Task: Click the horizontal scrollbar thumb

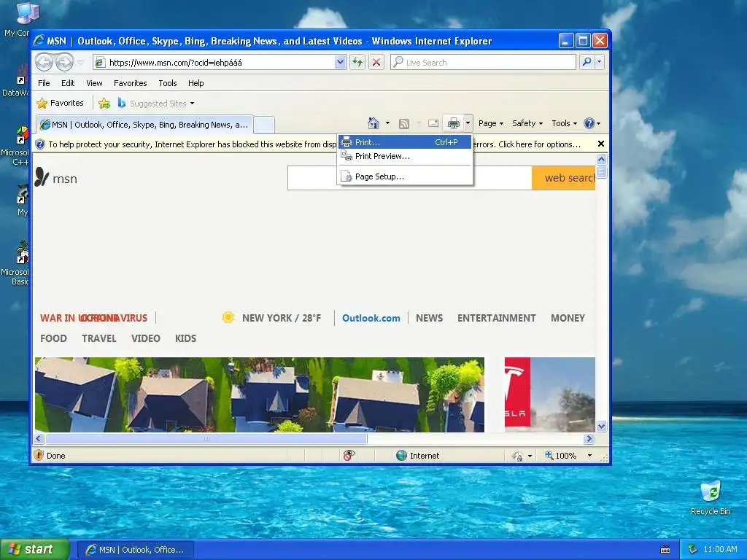Action: click(206, 438)
